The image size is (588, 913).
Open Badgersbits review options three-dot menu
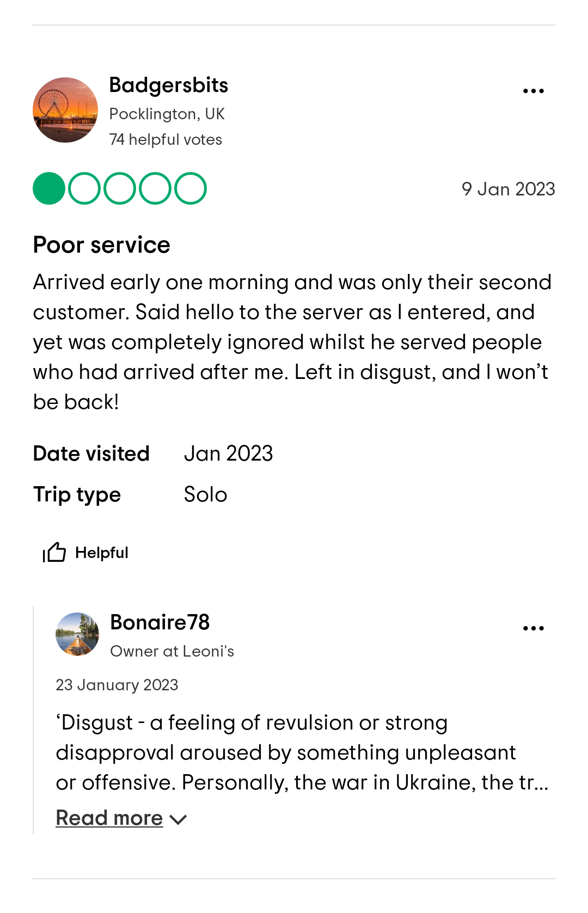(533, 91)
